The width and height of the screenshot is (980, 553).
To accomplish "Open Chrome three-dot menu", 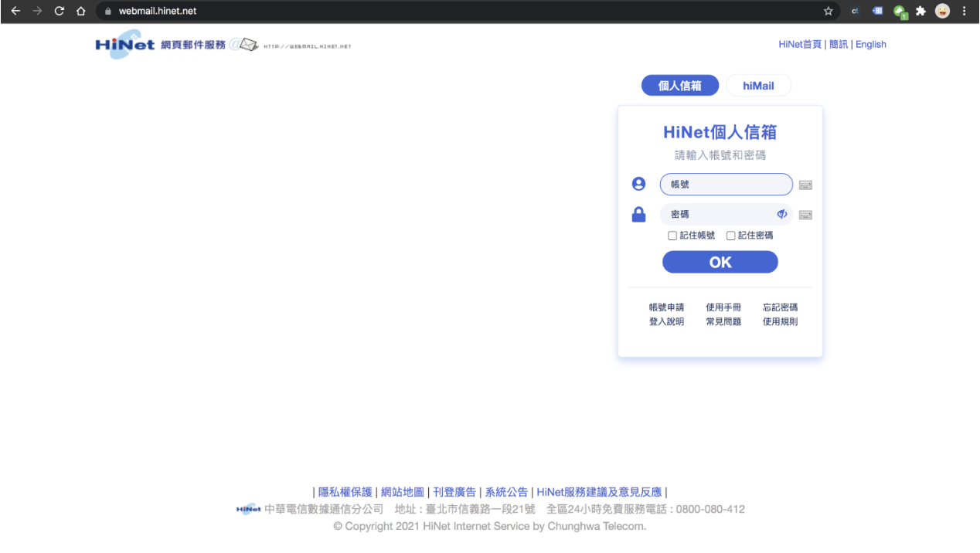I will click(x=964, y=11).
